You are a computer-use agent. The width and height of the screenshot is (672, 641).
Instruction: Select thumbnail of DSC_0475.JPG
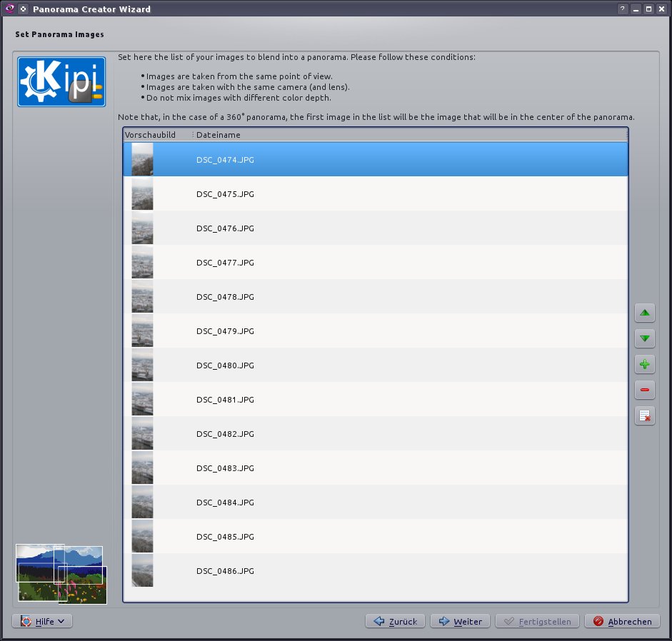point(142,193)
